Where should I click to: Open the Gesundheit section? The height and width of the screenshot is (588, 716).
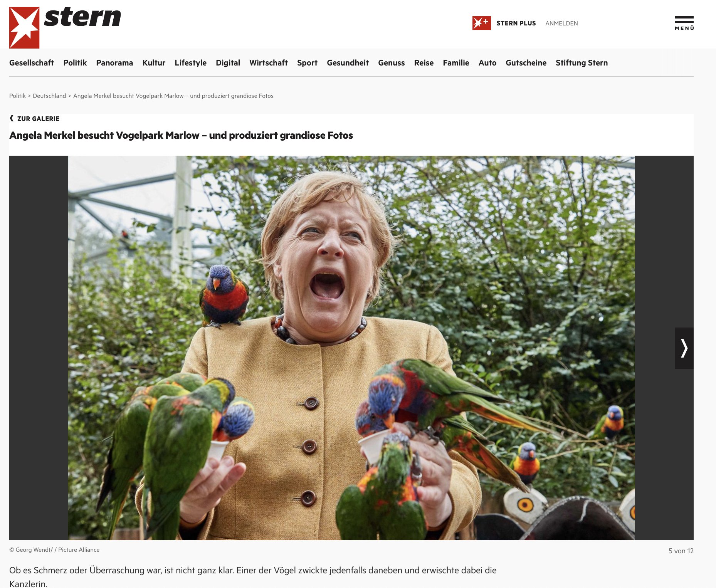(x=348, y=63)
